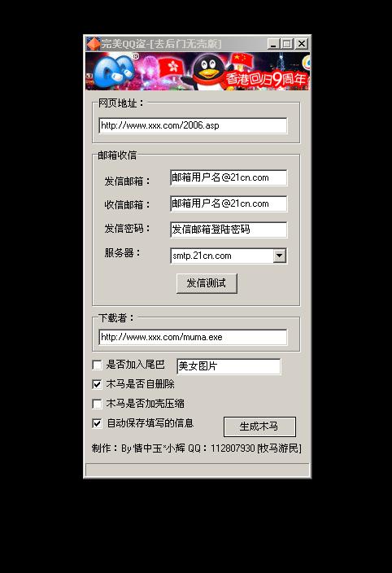Click the orange app icon in title bar
392x573 pixels.
point(93,44)
